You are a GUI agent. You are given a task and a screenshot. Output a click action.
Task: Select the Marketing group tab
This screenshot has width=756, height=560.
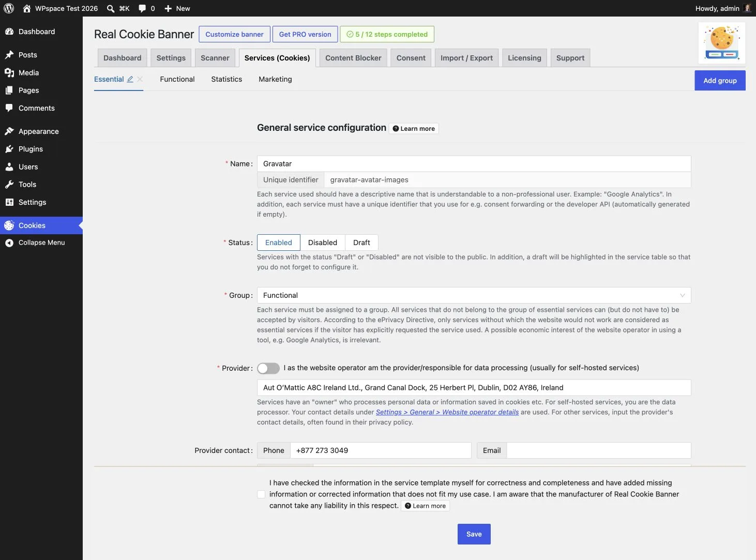click(275, 79)
